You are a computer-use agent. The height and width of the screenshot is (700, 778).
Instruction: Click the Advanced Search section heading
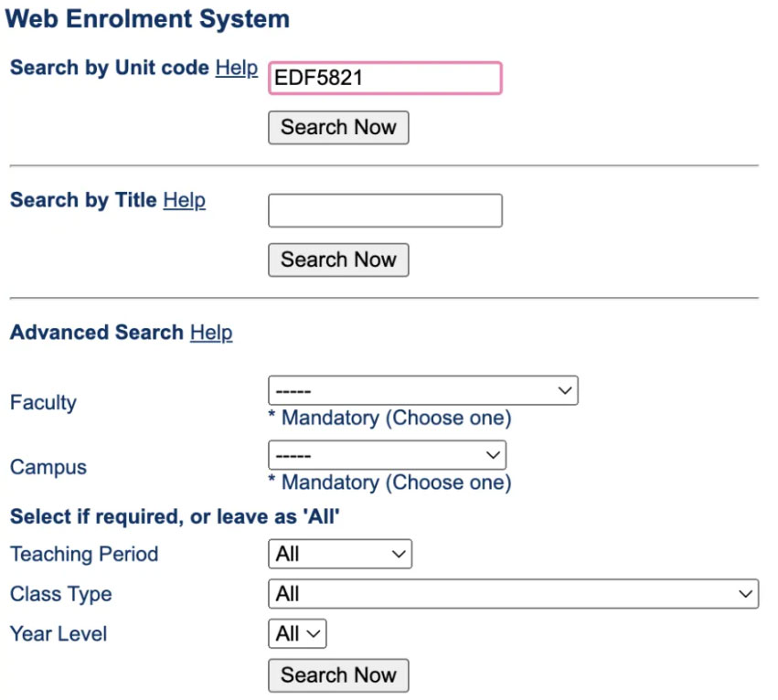click(96, 333)
